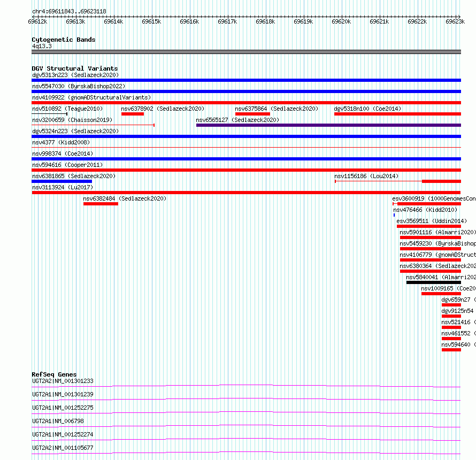Click the purple bar of nsv6565127

click(x=328, y=125)
